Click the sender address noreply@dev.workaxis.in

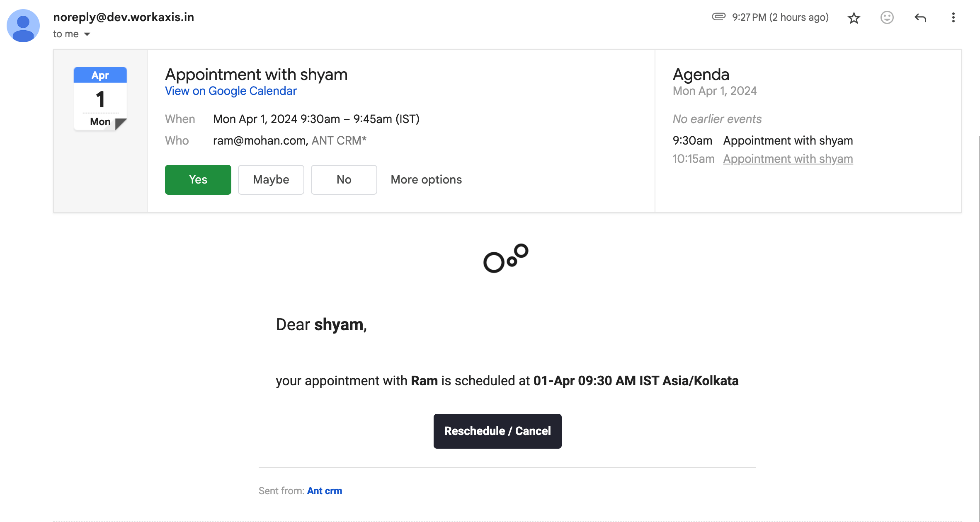point(124,17)
